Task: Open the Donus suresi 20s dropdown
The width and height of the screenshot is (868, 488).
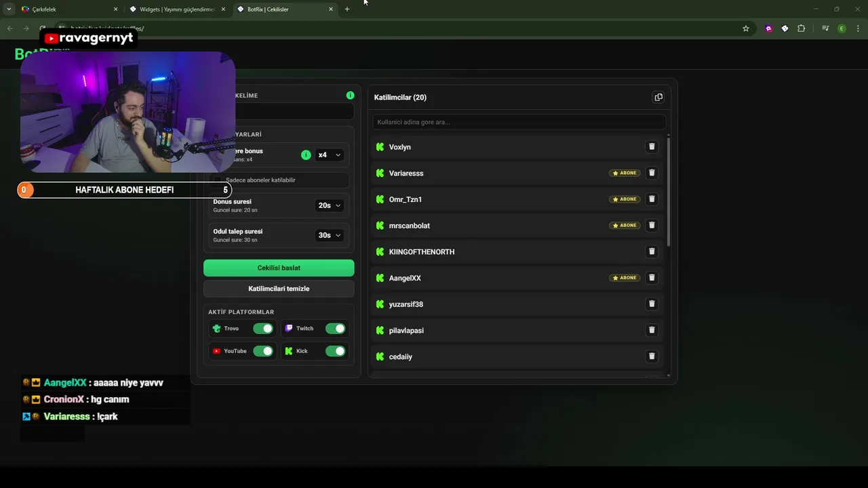Action: (x=330, y=205)
